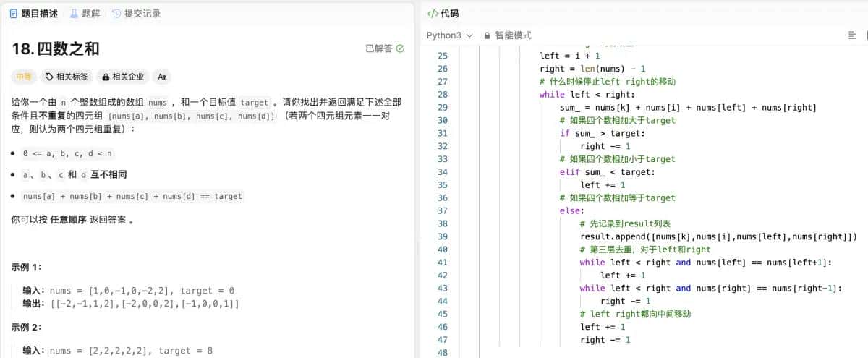
Task: Click the comment left right都向中间移动
Action: pos(635,314)
